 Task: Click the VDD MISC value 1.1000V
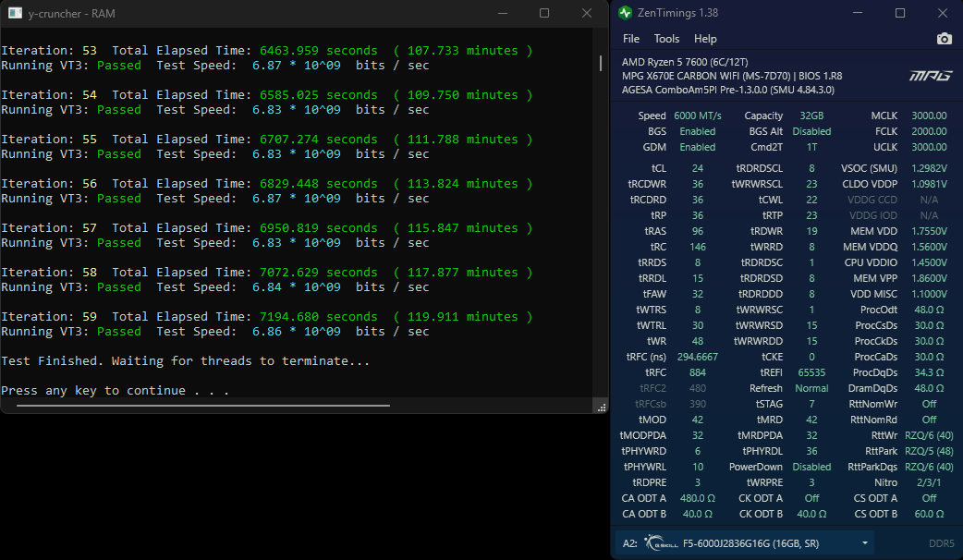point(929,294)
